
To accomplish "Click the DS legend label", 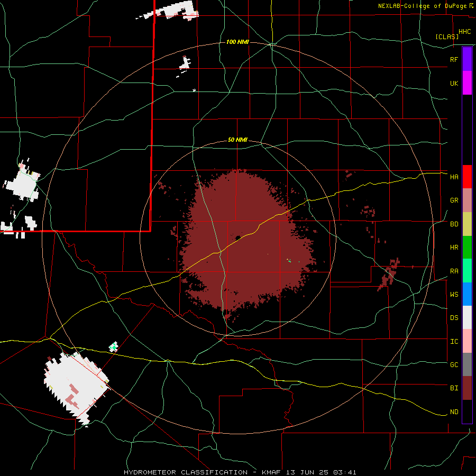I will 454,318.
